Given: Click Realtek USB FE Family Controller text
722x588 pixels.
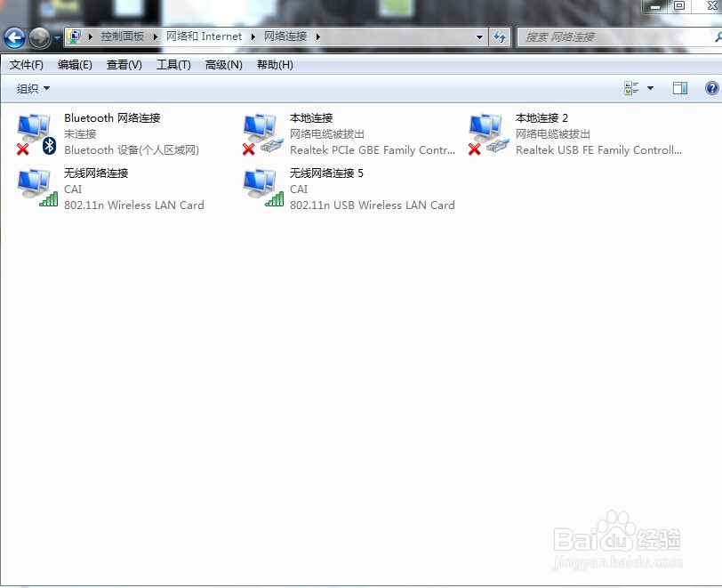Looking at the screenshot, I should tap(598, 150).
